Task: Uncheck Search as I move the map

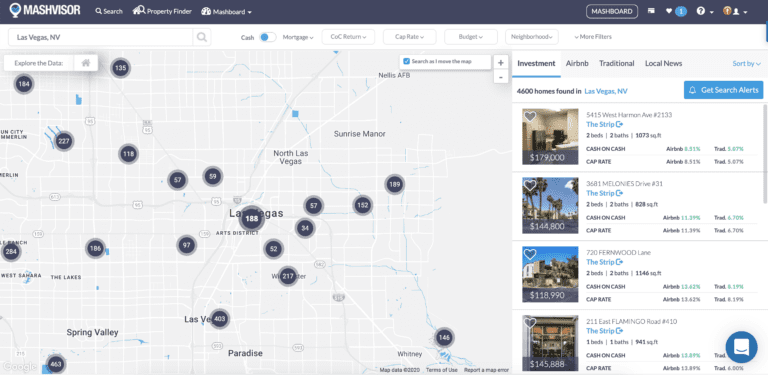Action: pos(406,62)
